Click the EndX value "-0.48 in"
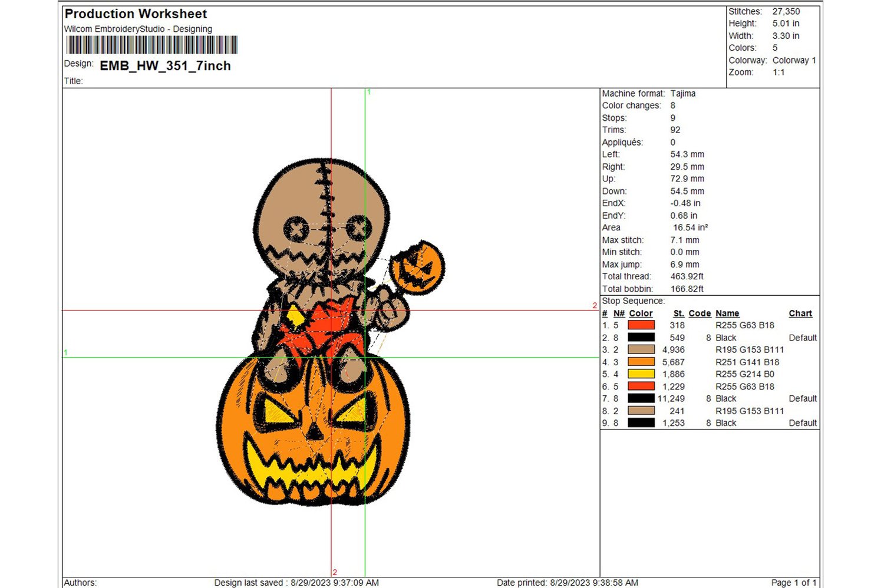Screen dimensions: 884x588 pyautogui.click(x=685, y=203)
